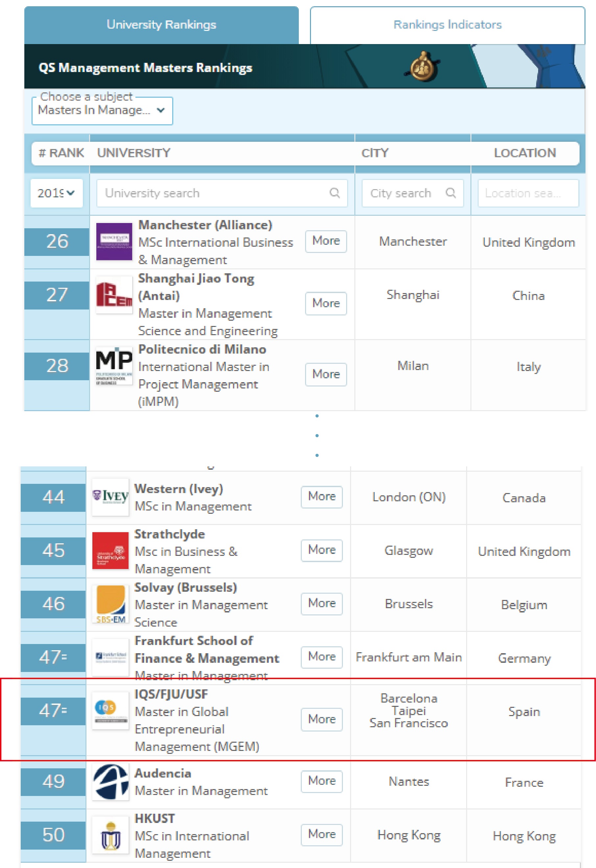Viewport: 596px width, 868px height.
Task: Click More for Frankfurt School of Finance
Action: click(322, 657)
